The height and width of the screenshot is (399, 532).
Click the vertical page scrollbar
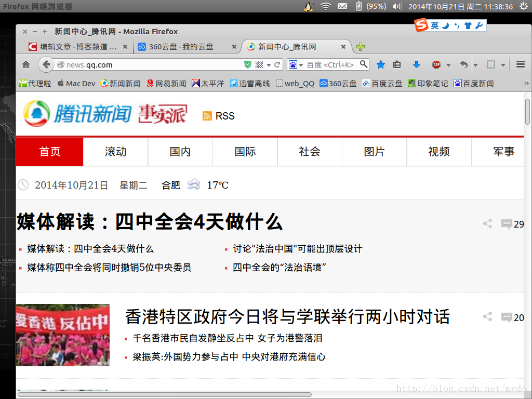tap(528, 112)
